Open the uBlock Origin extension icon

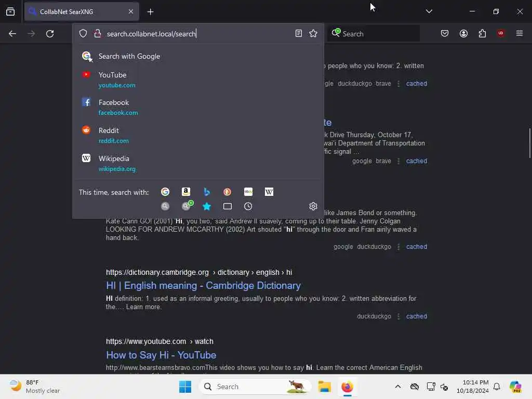click(501, 33)
